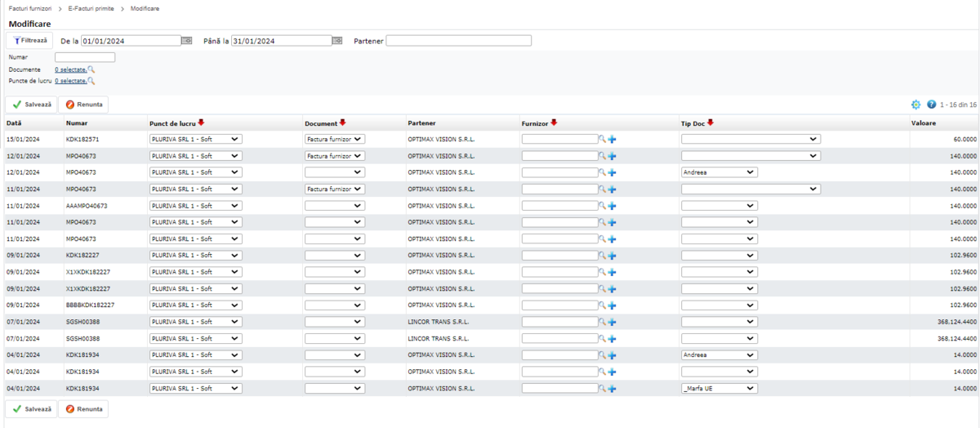Go to Facturi furnizori in the breadcrumb
Viewport: 980px width, 428px height.
point(30,8)
